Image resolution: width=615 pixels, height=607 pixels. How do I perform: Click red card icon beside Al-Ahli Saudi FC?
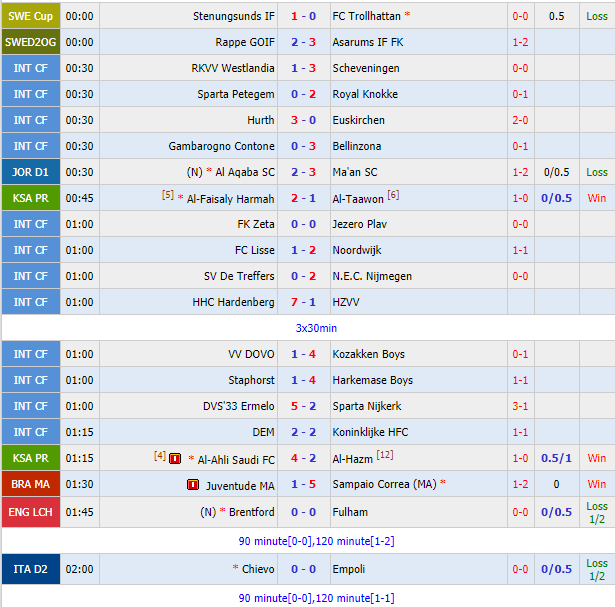[175, 459]
